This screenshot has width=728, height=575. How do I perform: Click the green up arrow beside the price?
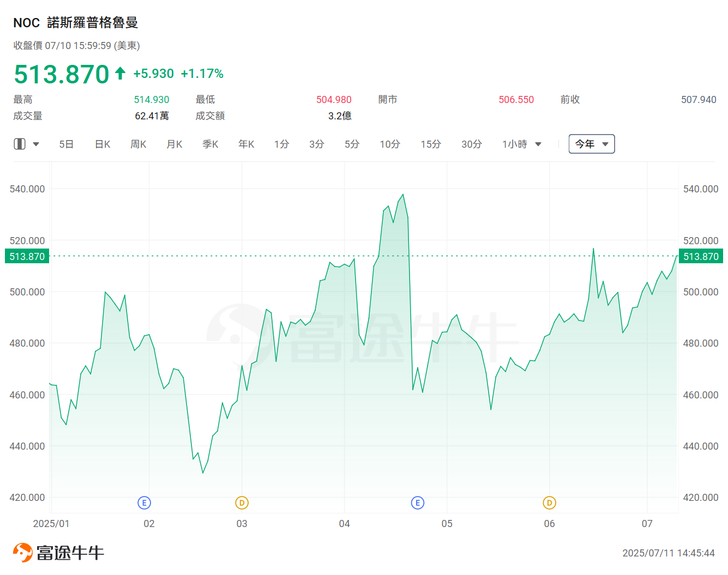[x=121, y=73]
